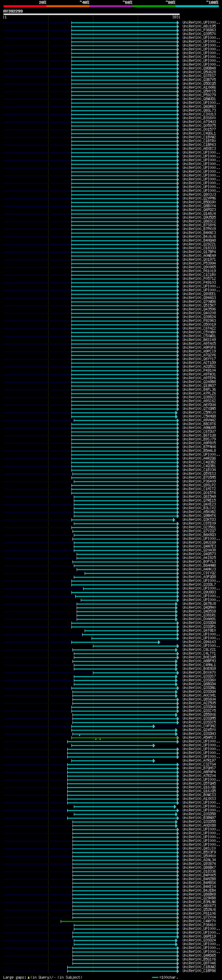Select hit UniRef100_A7R197
Screen dimensions: 222x980
click(x=199, y=761)
